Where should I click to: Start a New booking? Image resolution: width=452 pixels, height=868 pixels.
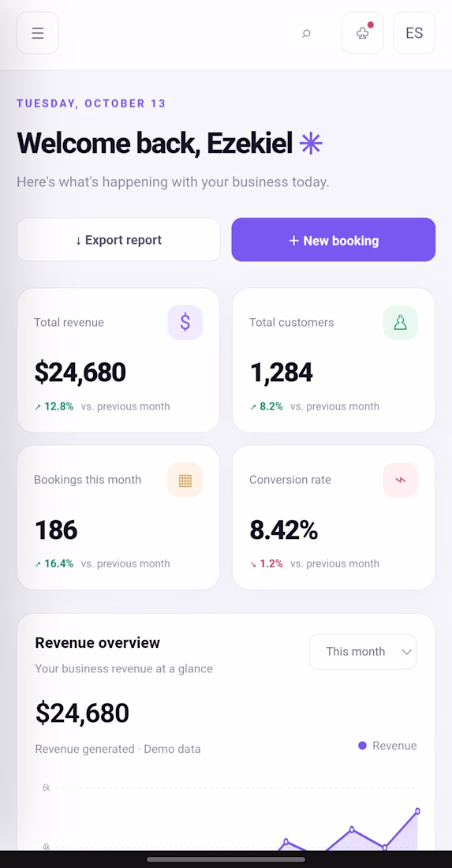(x=334, y=240)
